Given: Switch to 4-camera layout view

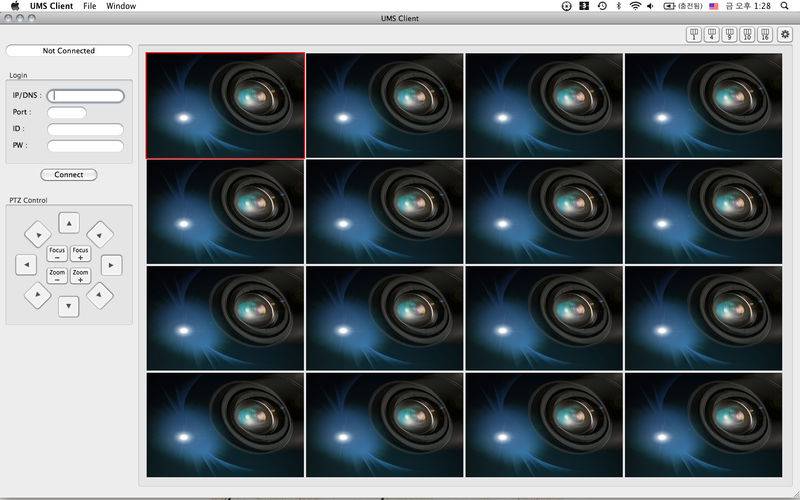Looking at the screenshot, I should point(712,34).
